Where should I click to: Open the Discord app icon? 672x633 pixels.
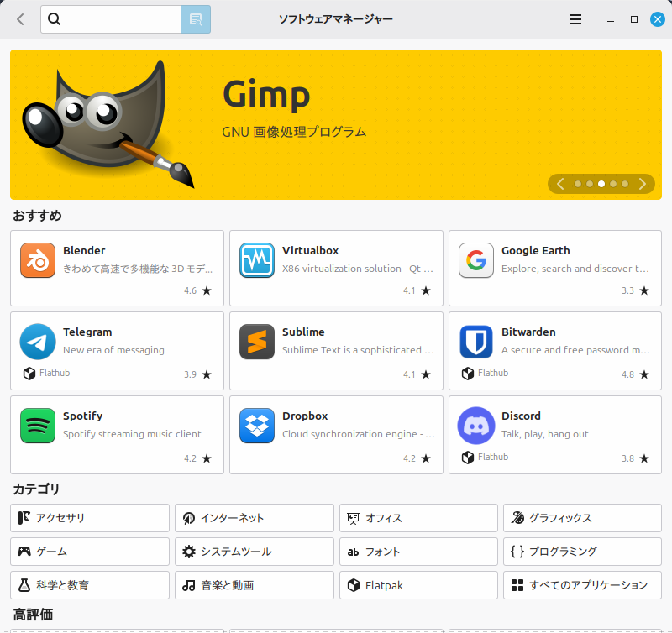(475, 426)
